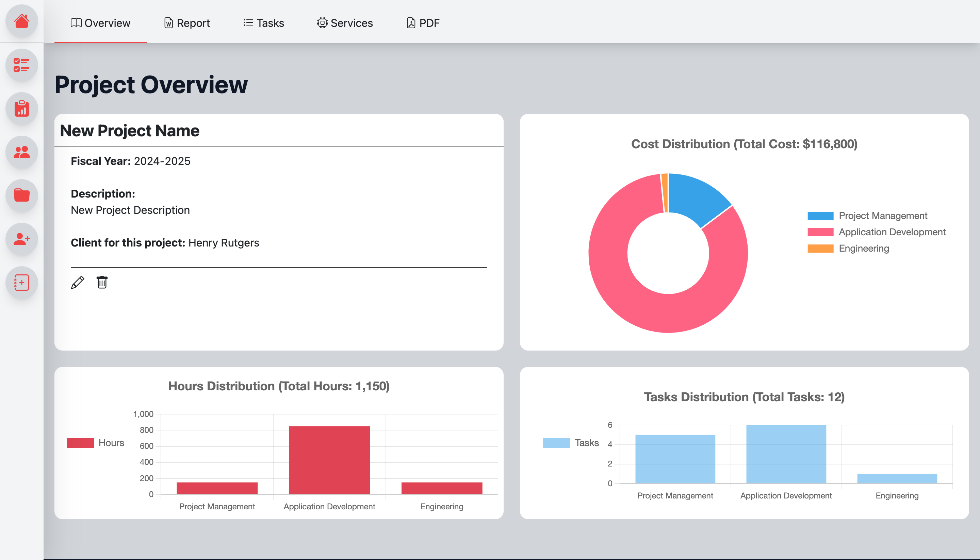Viewport: 980px width, 560px height.
Task: Toggle the Hours legend in hours chart
Action: (96, 443)
